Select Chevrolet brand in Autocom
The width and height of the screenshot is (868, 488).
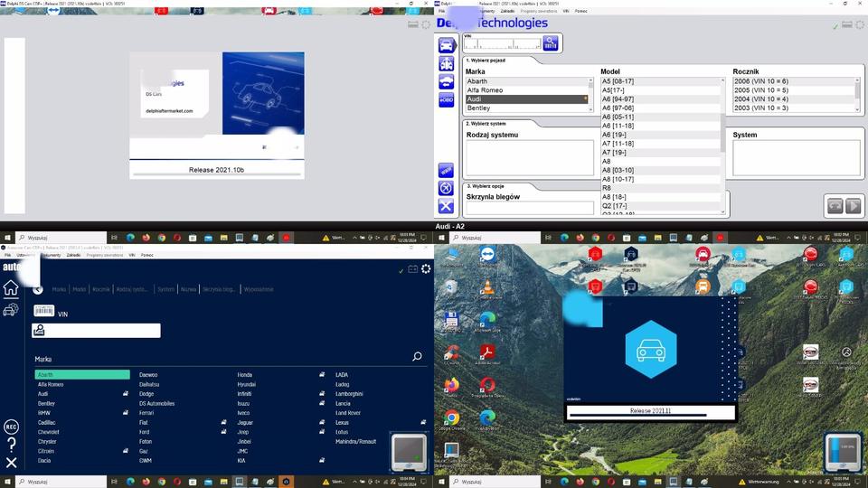tap(48, 432)
